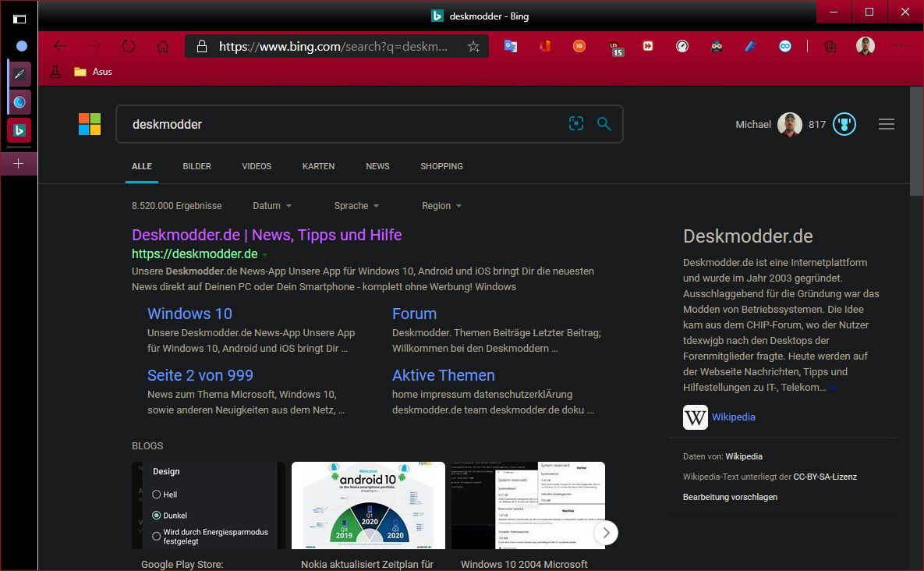Open the three-dot browser menu
The height and width of the screenshot is (571, 924).
point(901,46)
